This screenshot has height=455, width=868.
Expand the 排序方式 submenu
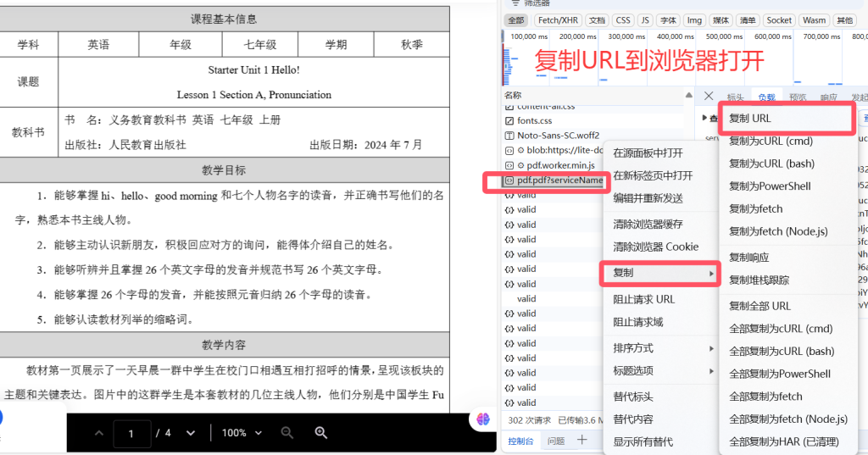click(661, 348)
